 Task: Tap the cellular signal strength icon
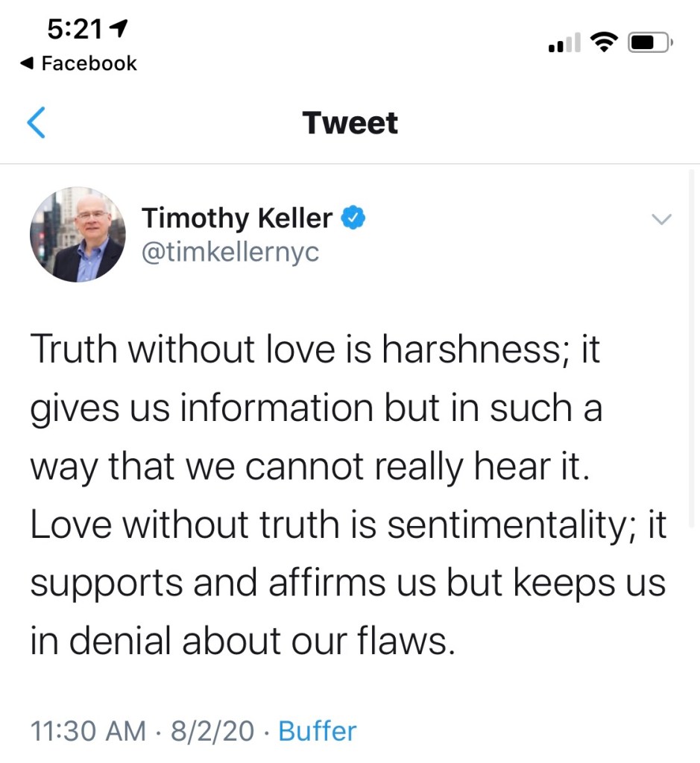point(564,45)
